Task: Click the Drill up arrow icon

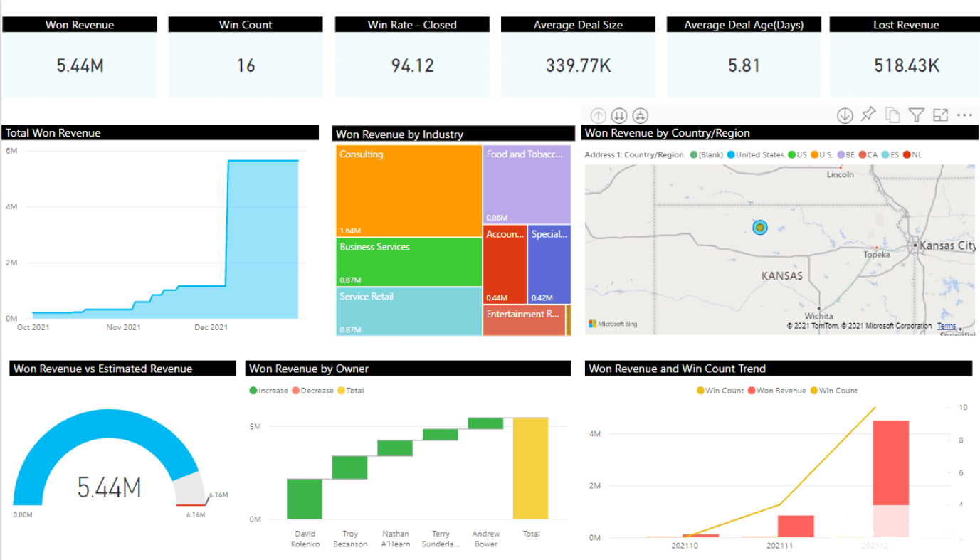Action: coord(598,115)
